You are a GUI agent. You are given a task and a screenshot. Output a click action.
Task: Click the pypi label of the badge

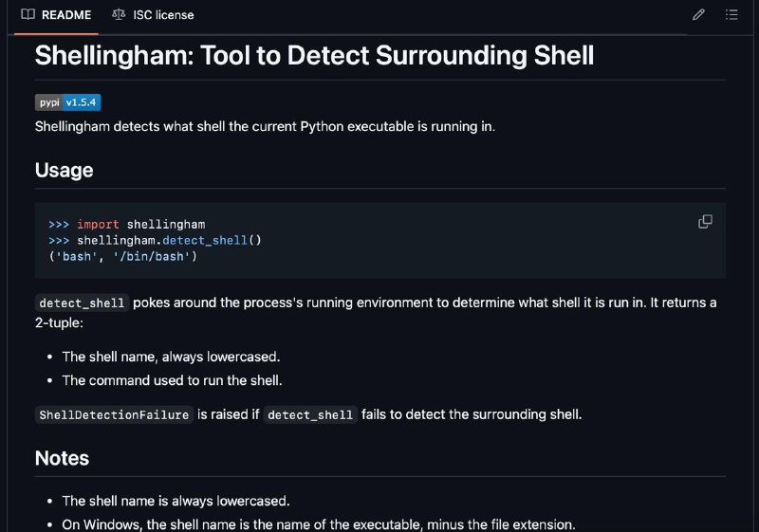pos(49,102)
